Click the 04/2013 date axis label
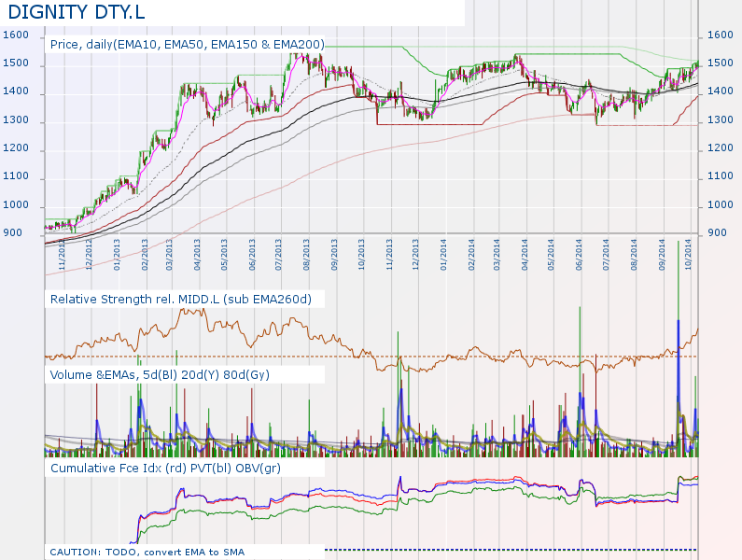Image resolution: width=742 pixels, height=560 pixels. (197, 255)
